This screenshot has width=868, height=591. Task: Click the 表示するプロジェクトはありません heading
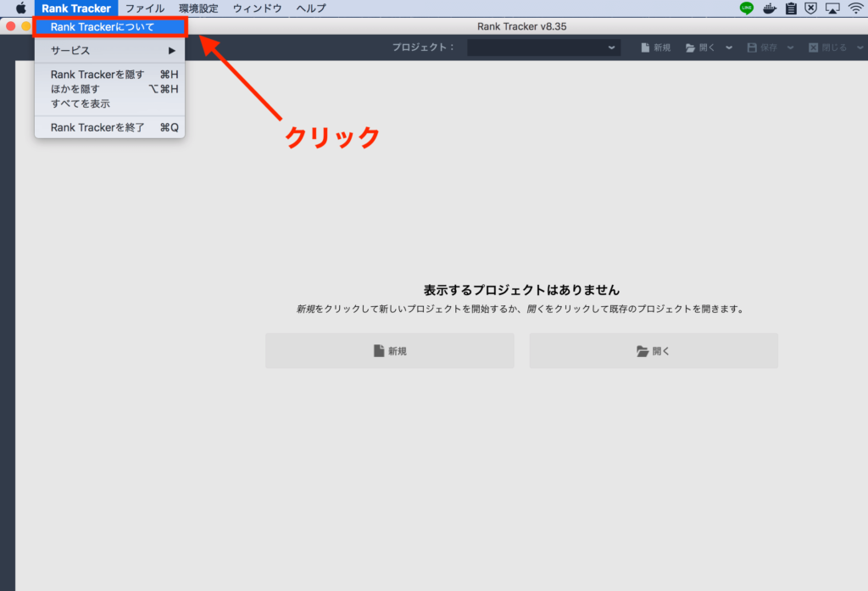click(x=521, y=290)
